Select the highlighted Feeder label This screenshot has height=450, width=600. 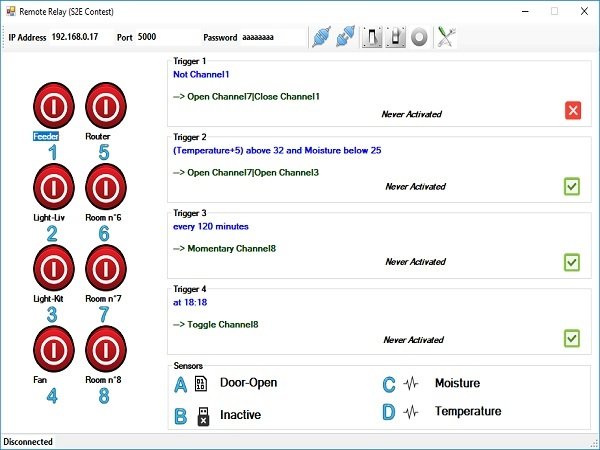point(46,136)
